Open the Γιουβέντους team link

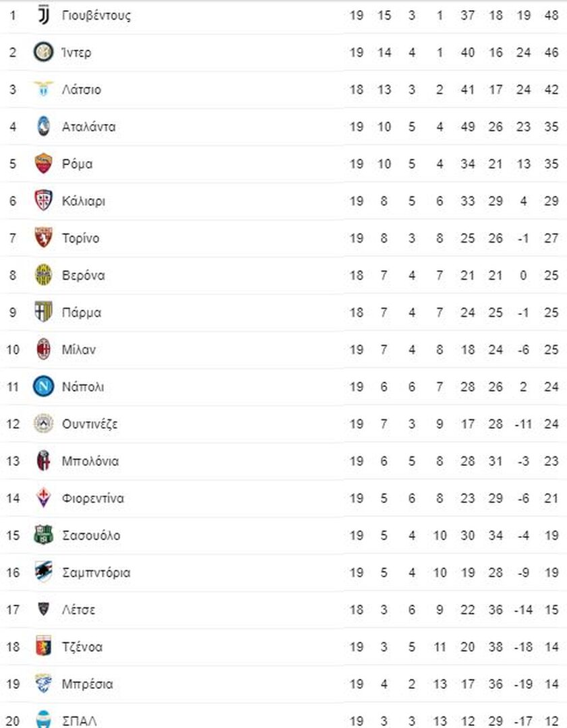[96, 16]
